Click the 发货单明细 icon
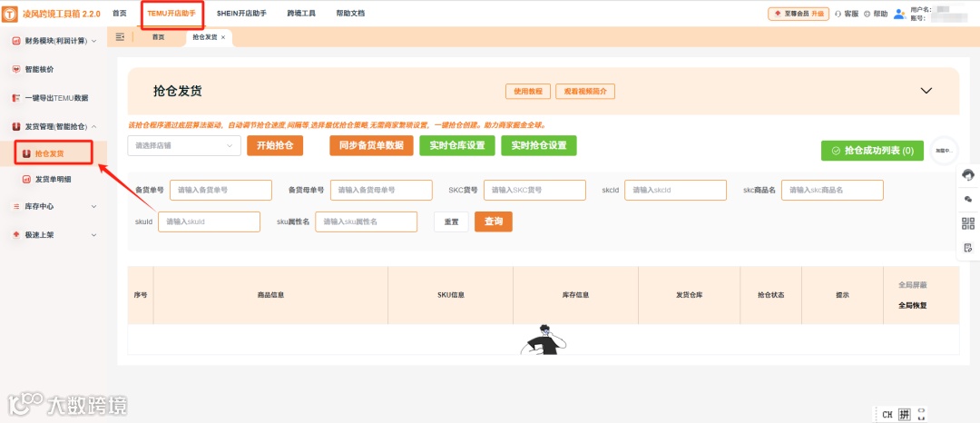The image size is (980, 423). (26, 180)
